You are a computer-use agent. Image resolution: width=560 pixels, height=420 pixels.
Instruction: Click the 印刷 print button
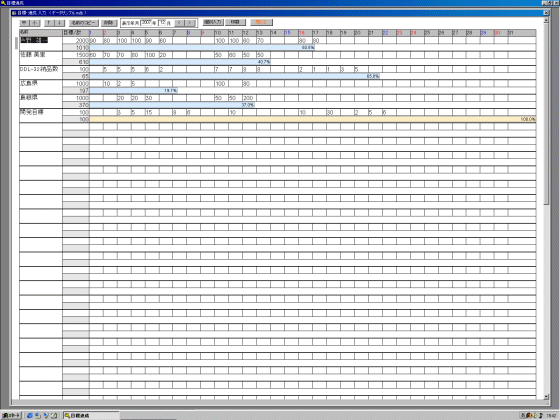[x=235, y=22]
